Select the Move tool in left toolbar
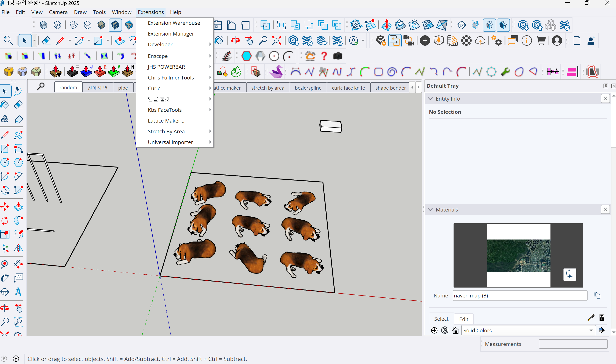 click(x=5, y=207)
